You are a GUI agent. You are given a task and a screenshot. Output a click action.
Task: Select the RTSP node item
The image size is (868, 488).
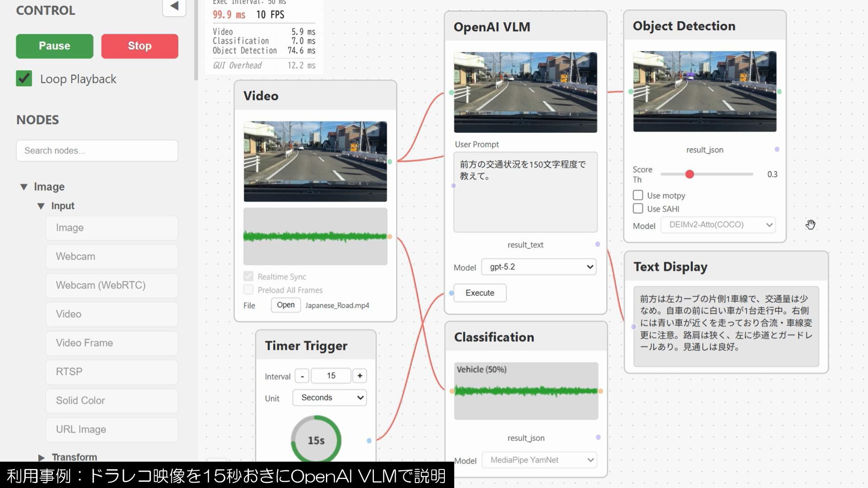(112, 371)
